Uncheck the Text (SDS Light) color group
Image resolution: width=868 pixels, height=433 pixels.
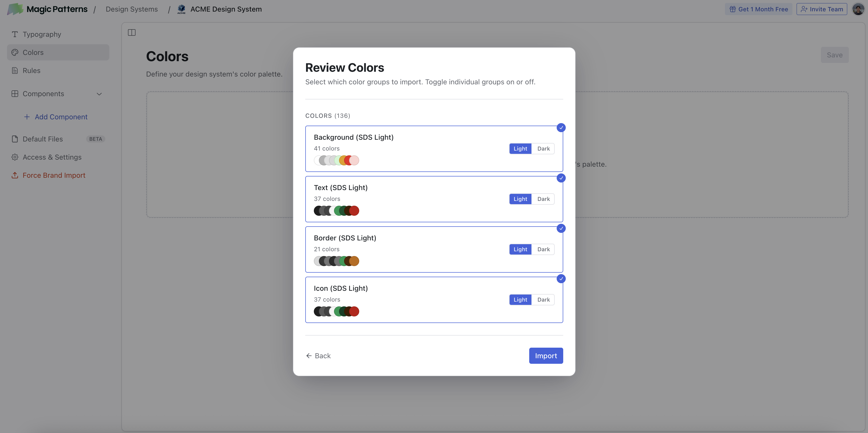(x=561, y=178)
